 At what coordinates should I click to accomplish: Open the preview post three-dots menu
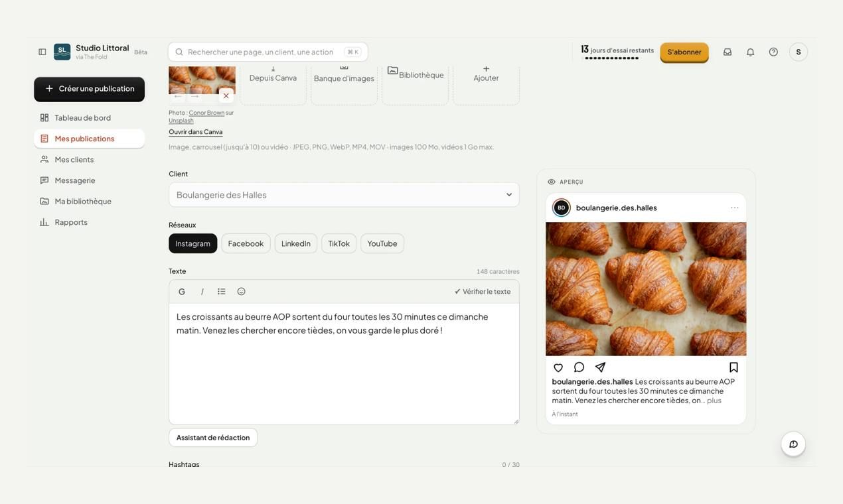pyautogui.click(x=735, y=208)
